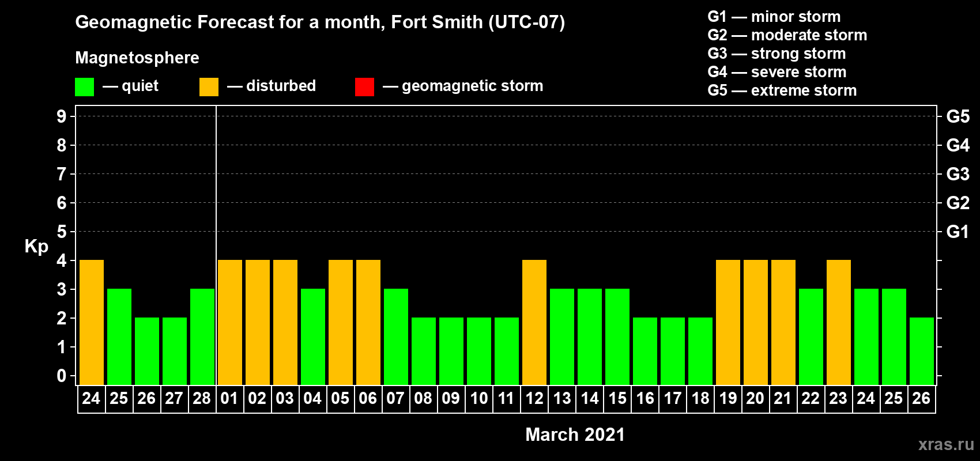Click the orange bar for March 01

point(230,323)
